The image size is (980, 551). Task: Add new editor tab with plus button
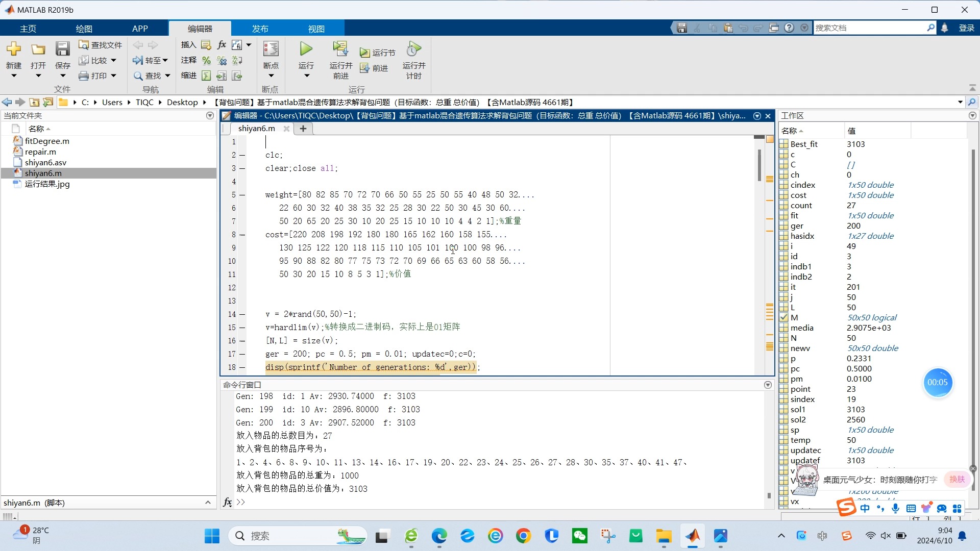tap(303, 129)
